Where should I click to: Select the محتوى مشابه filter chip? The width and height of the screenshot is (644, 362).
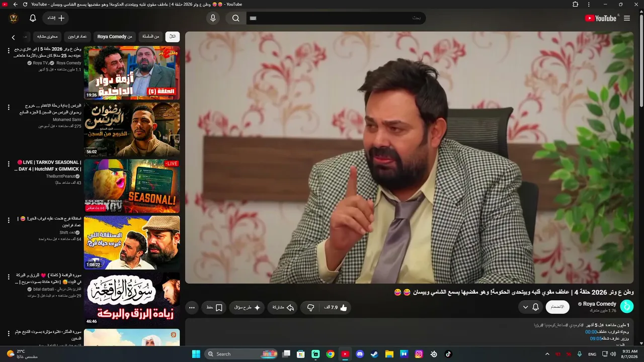[48, 37]
